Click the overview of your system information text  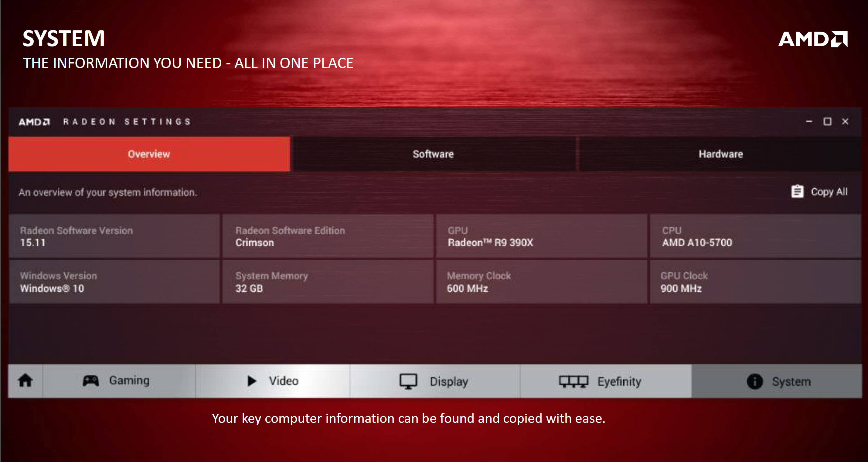[x=108, y=192]
